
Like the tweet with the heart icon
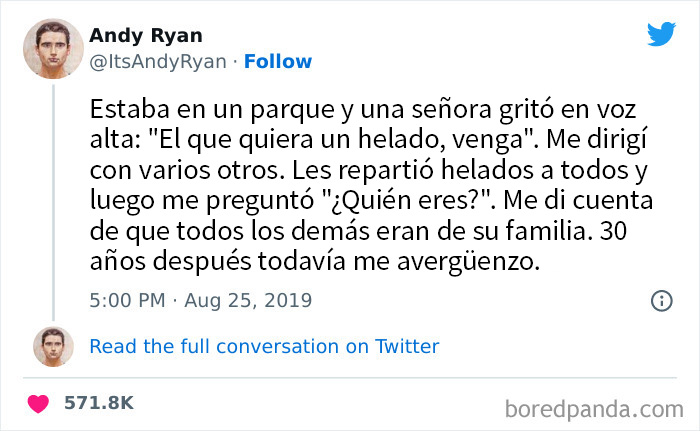tap(38, 403)
